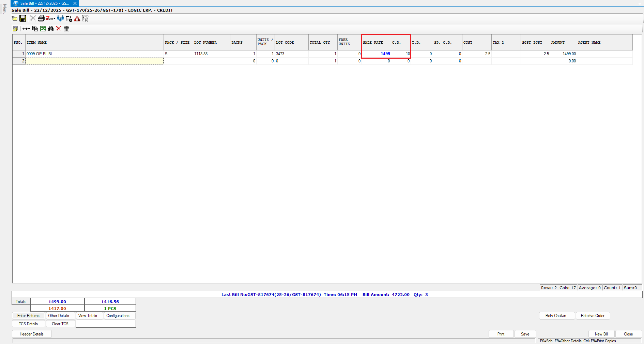Click the grid layout icon

66,29
